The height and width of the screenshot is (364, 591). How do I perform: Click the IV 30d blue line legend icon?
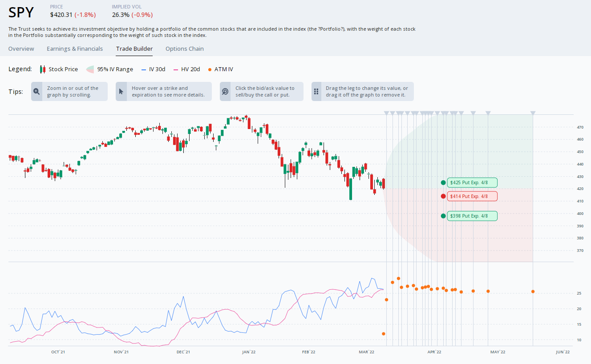pos(144,69)
